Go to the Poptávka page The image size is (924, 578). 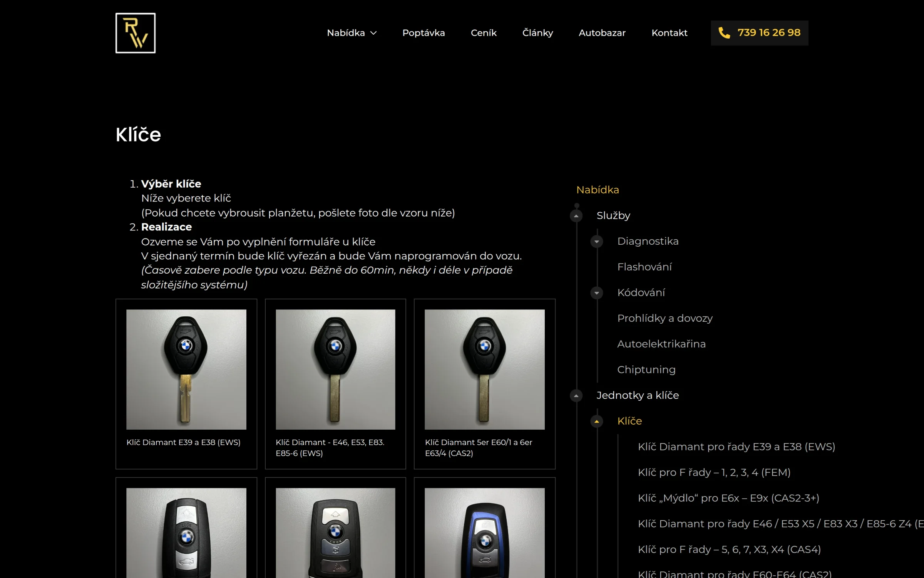423,33
